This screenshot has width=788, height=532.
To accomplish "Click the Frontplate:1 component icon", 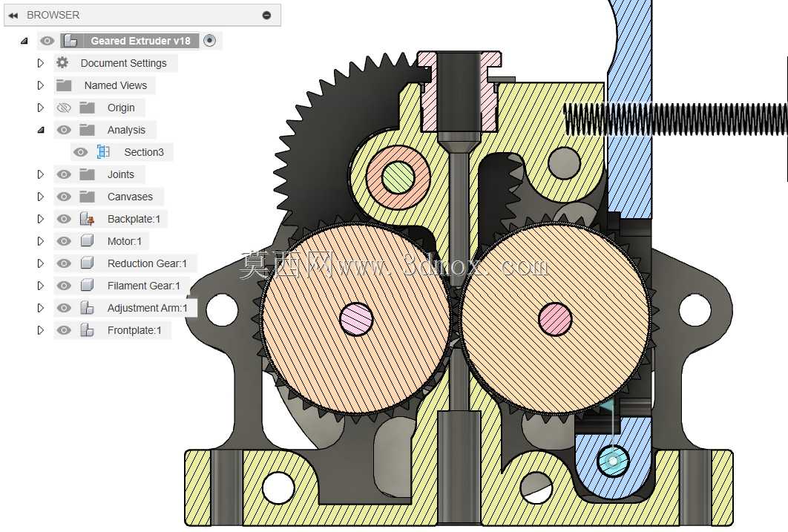I will (87, 330).
